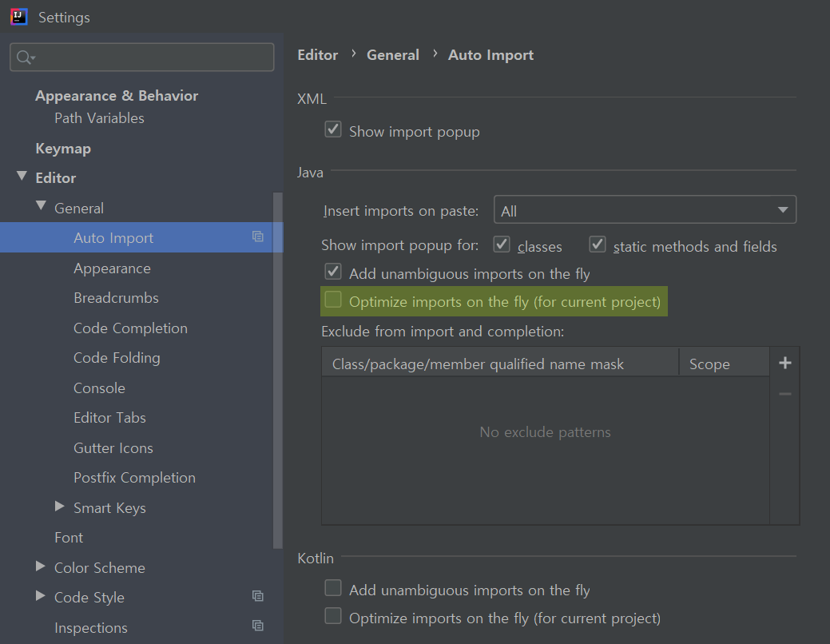This screenshot has width=830, height=644.
Task: Expand the Smart Keys section
Action: click(x=59, y=507)
